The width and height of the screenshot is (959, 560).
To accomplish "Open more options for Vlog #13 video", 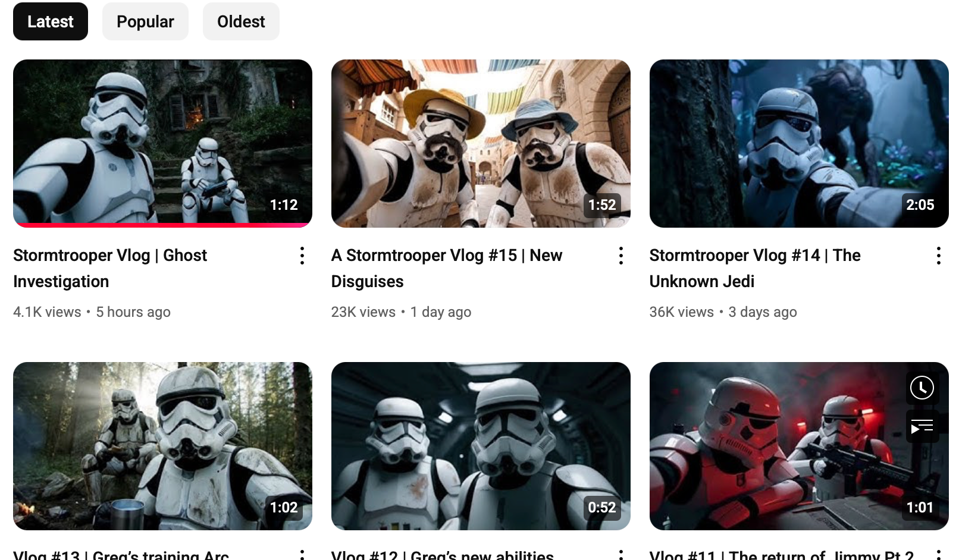I will pyautogui.click(x=302, y=554).
